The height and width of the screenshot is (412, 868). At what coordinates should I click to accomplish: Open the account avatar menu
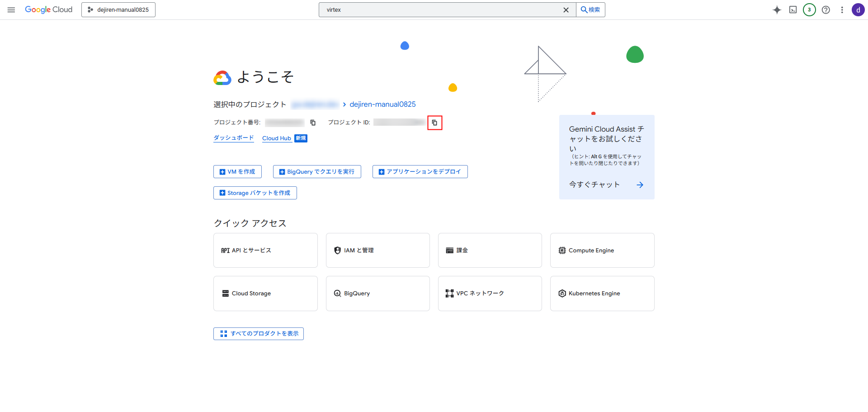pos(858,10)
